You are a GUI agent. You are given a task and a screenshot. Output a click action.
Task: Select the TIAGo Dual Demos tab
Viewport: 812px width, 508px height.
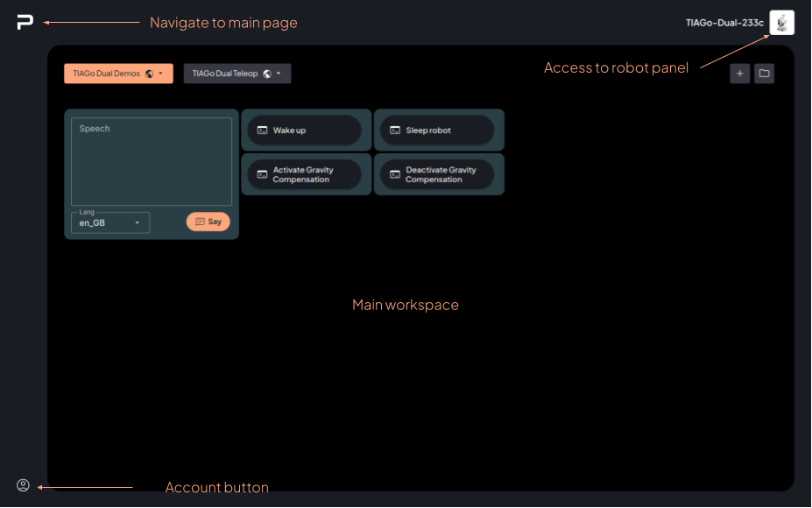118,74
